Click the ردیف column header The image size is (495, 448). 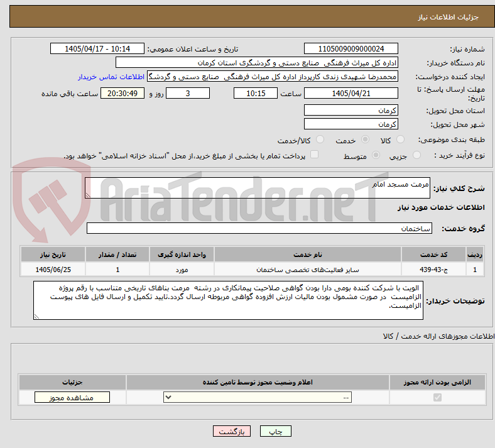[x=475, y=254]
